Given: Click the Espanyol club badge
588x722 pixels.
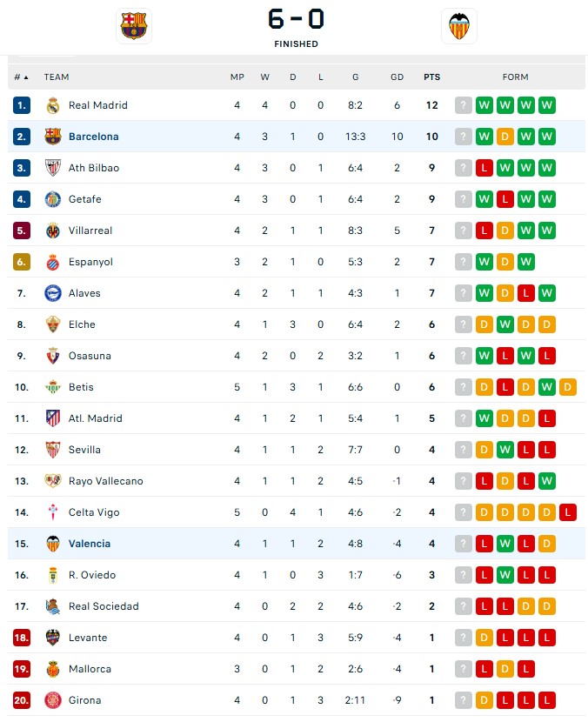Looking at the screenshot, I should 53,262.
